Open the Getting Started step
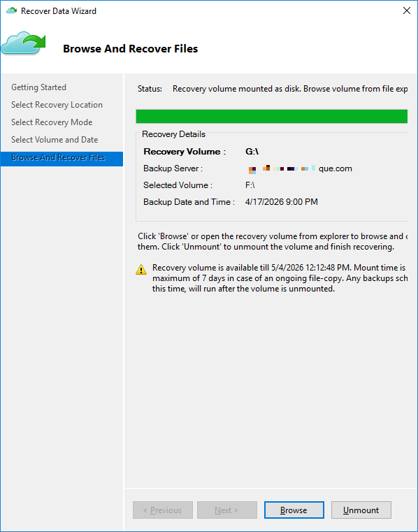The width and height of the screenshot is (418, 532). click(38, 87)
